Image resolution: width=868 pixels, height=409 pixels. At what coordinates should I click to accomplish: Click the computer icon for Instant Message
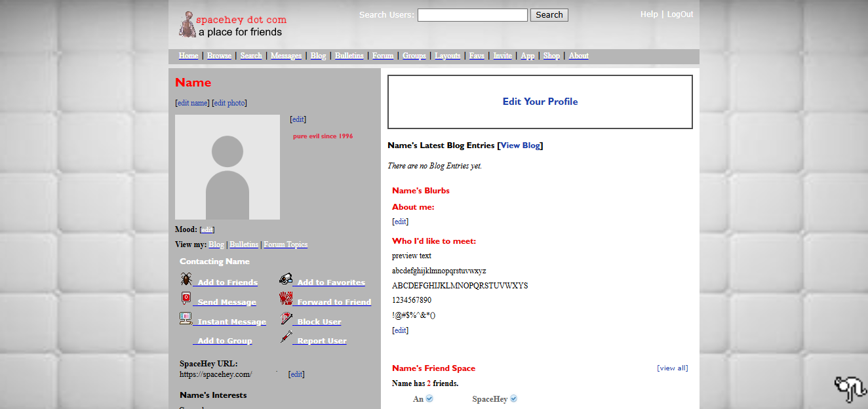[x=186, y=319]
